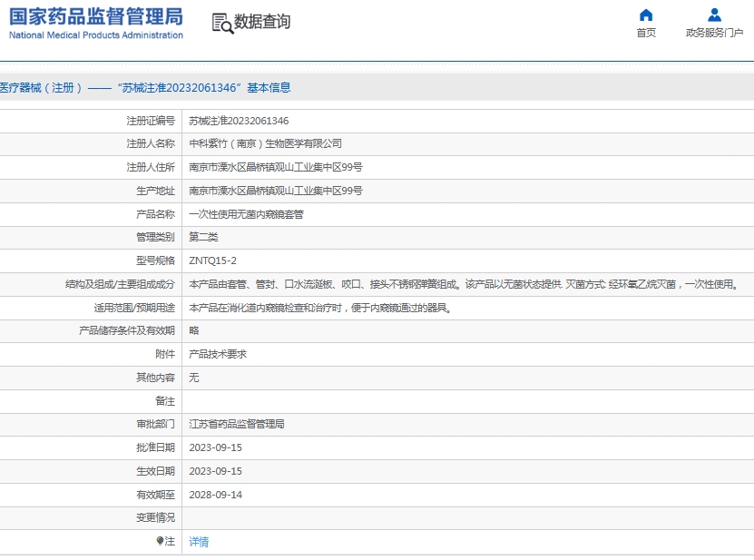Click the registration number value 苏械注准20232061346
754x560 pixels.
click(239, 121)
